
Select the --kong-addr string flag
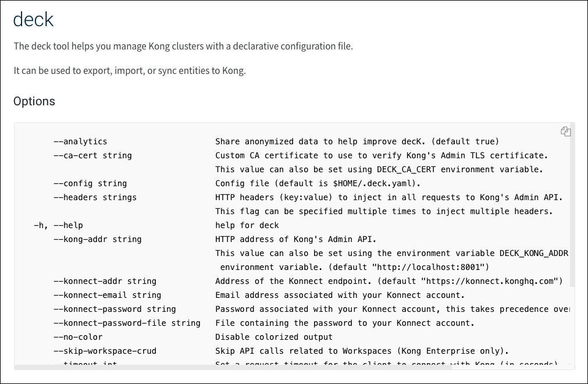click(97, 239)
